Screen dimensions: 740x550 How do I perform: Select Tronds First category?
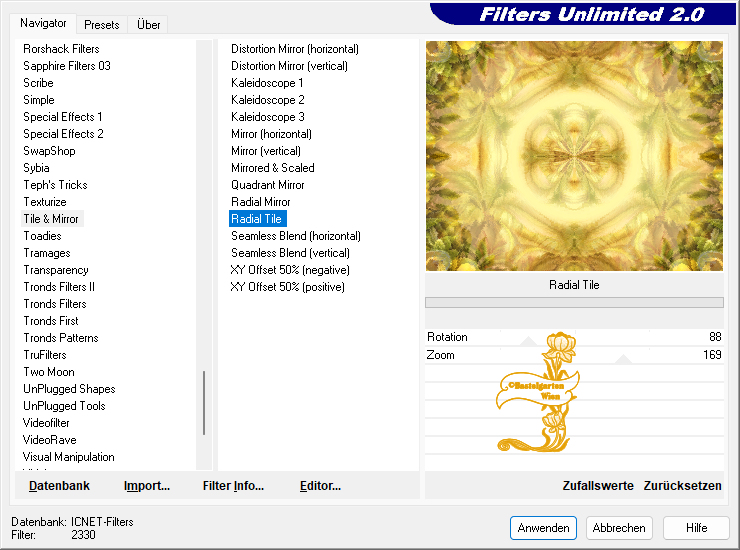point(50,321)
